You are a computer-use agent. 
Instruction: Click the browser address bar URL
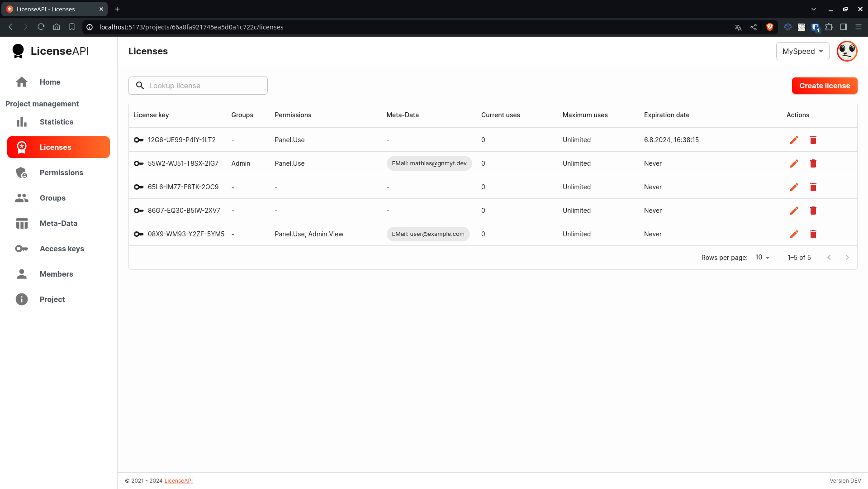tap(191, 27)
